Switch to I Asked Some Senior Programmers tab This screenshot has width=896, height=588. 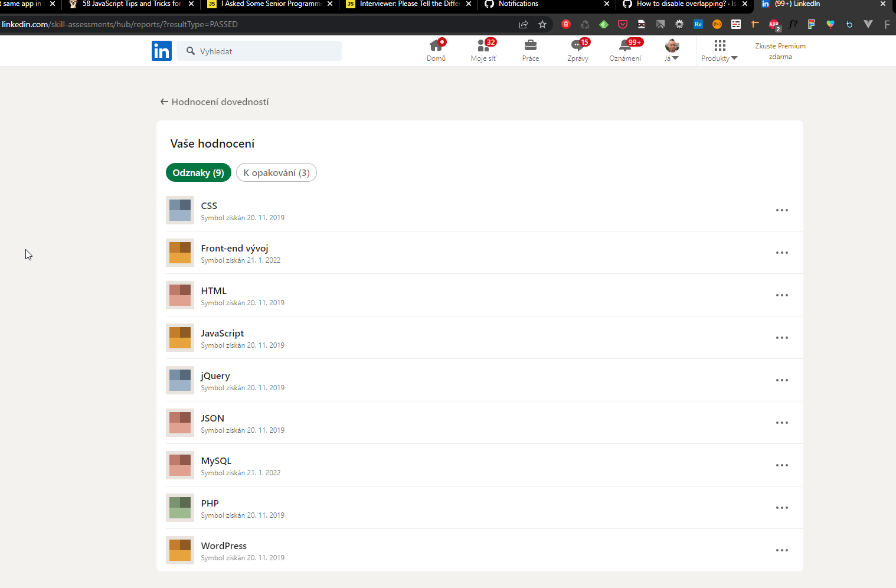coord(270,4)
